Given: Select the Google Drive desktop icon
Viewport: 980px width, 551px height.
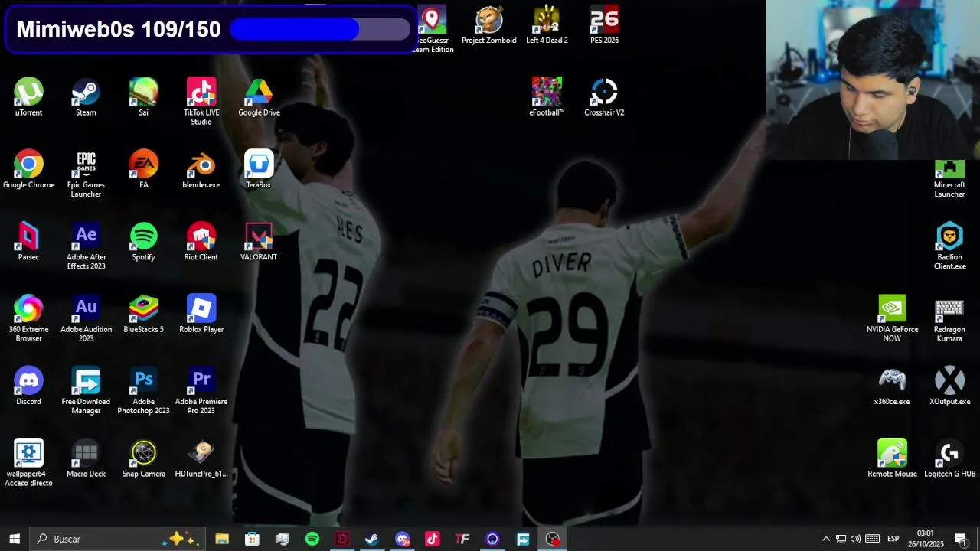Looking at the screenshot, I should click(x=259, y=97).
